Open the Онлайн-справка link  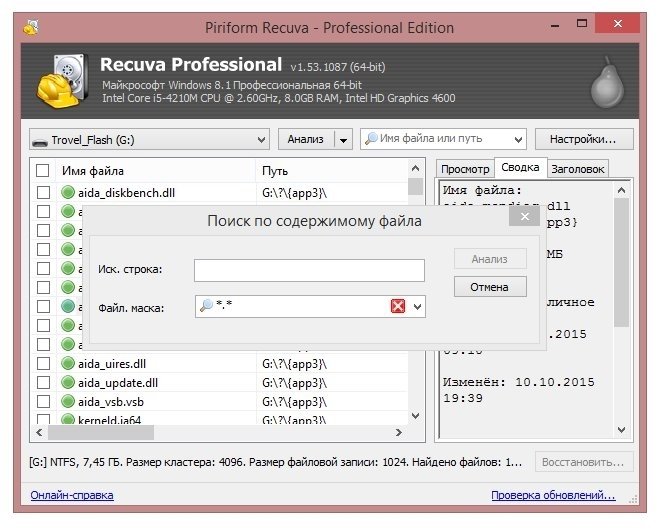(x=72, y=495)
